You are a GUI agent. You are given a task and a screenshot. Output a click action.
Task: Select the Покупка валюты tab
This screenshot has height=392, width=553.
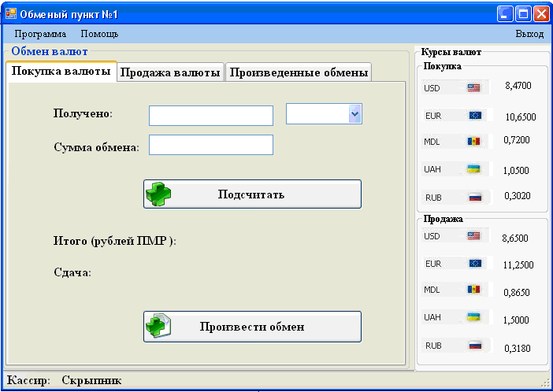point(61,71)
